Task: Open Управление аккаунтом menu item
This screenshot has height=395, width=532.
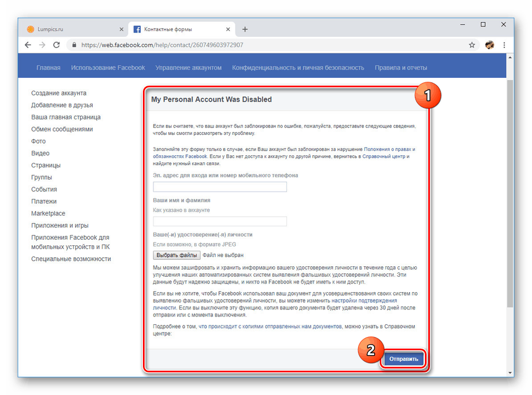Action: pos(188,67)
